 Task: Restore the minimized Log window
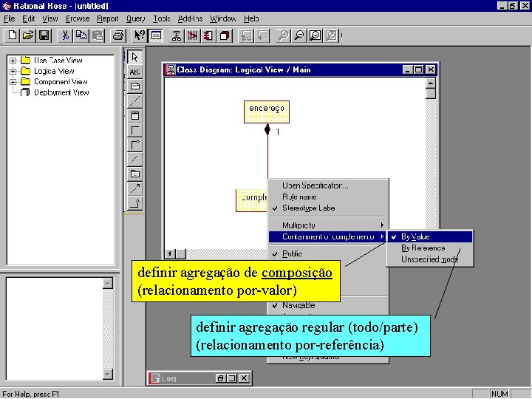pos(220,378)
